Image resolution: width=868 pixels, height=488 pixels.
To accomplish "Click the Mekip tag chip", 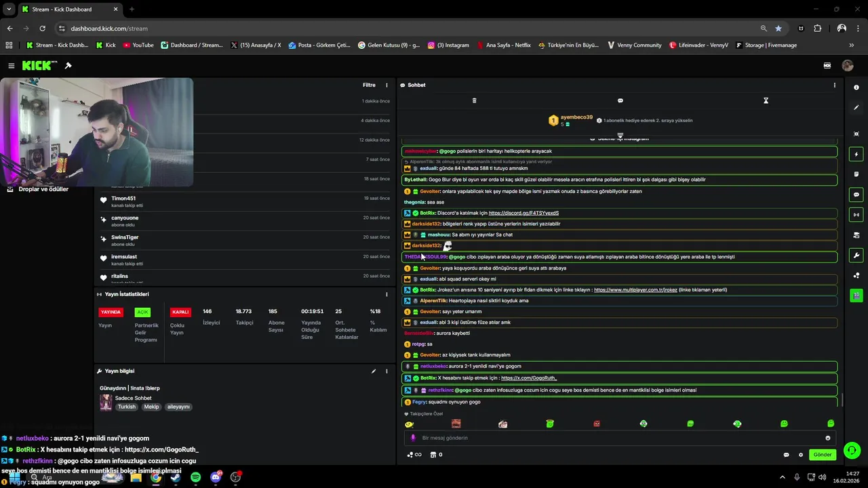I will [x=151, y=407].
